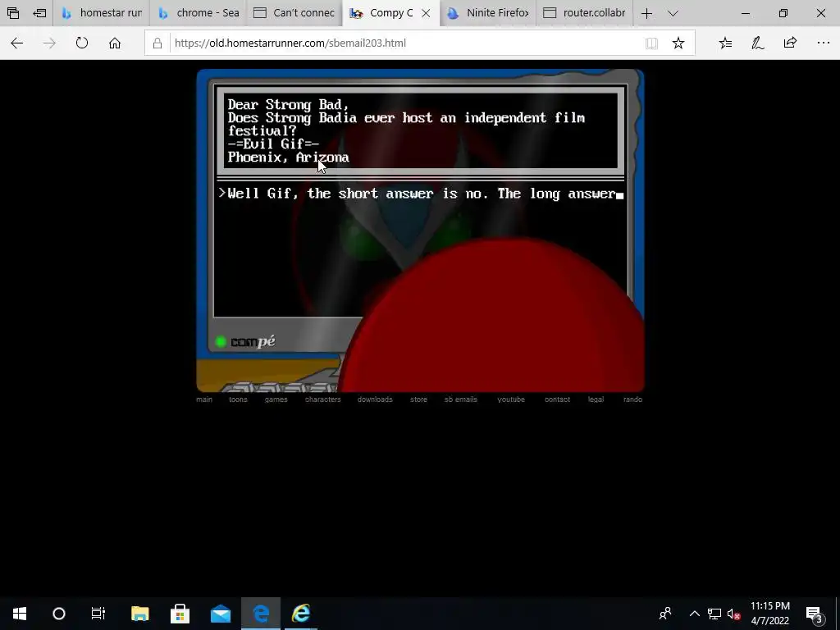Viewport: 840px width, 630px height.
Task: Click the site lock icon
Action: pyautogui.click(x=157, y=43)
